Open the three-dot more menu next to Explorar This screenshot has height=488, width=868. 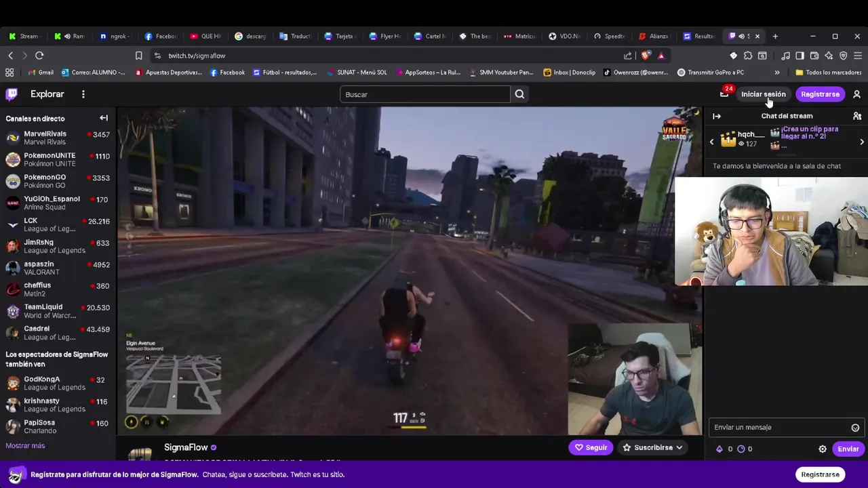(x=83, y=94)
